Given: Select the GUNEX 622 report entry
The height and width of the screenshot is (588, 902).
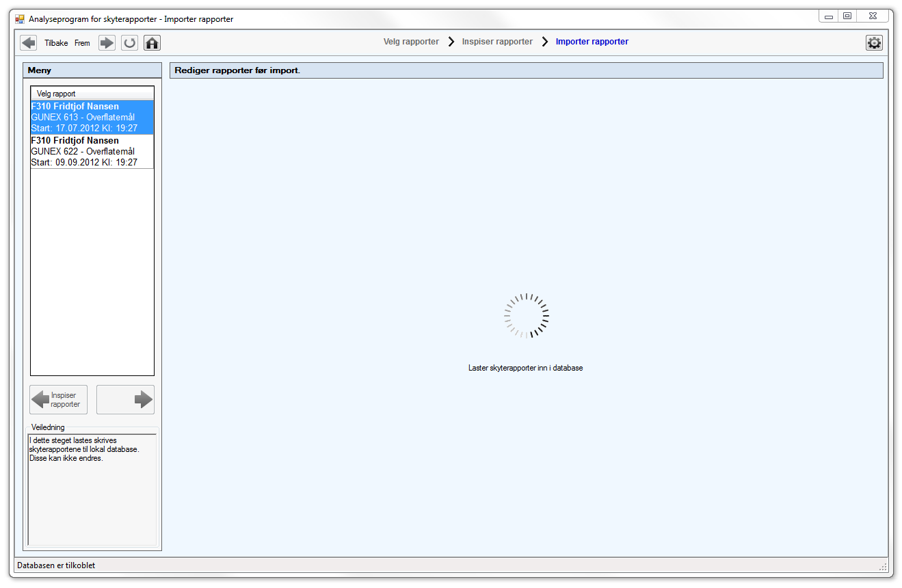Looking at the screenshot, I should click(x=92, y=151).
